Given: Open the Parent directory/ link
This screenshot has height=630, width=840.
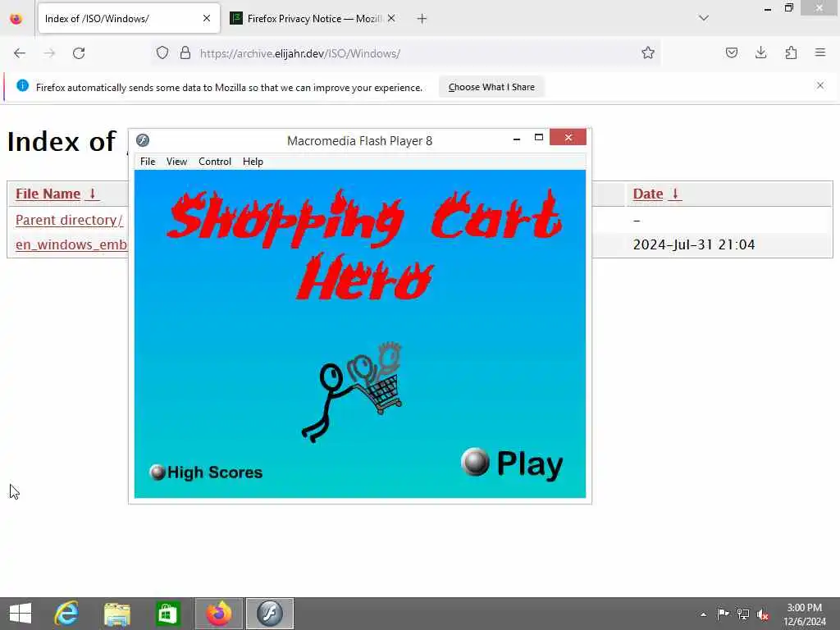Looking at the screenshot, I should point(69,220).
